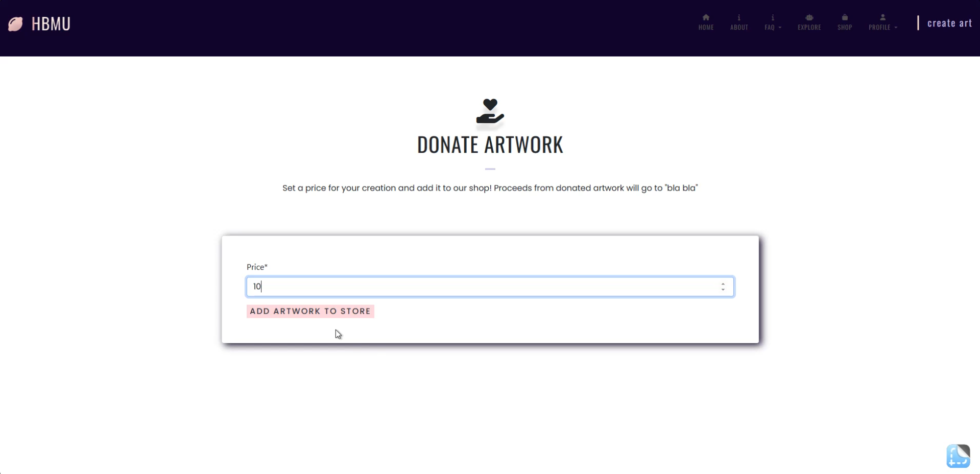
Task: Go to the EXPLORE text label in navbar
Action: [x=809, y=27]
